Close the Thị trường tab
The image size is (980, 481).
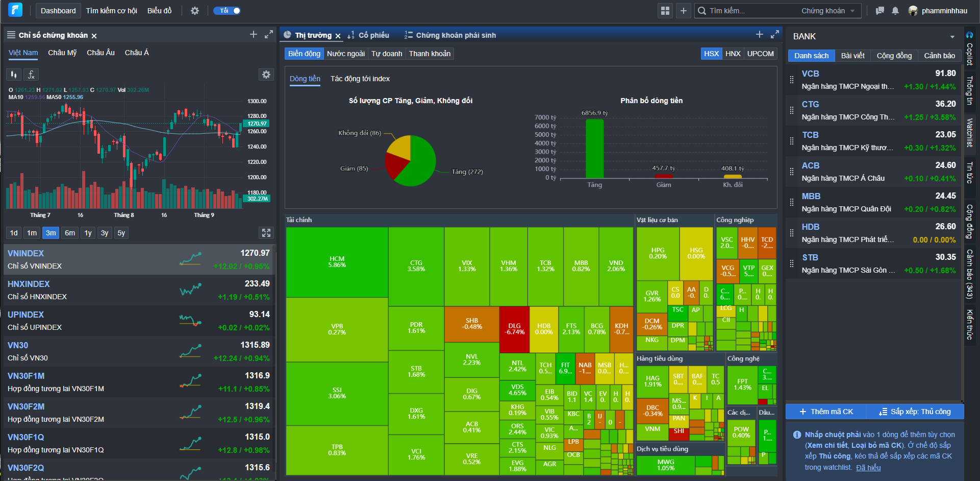tap(338, 36)
